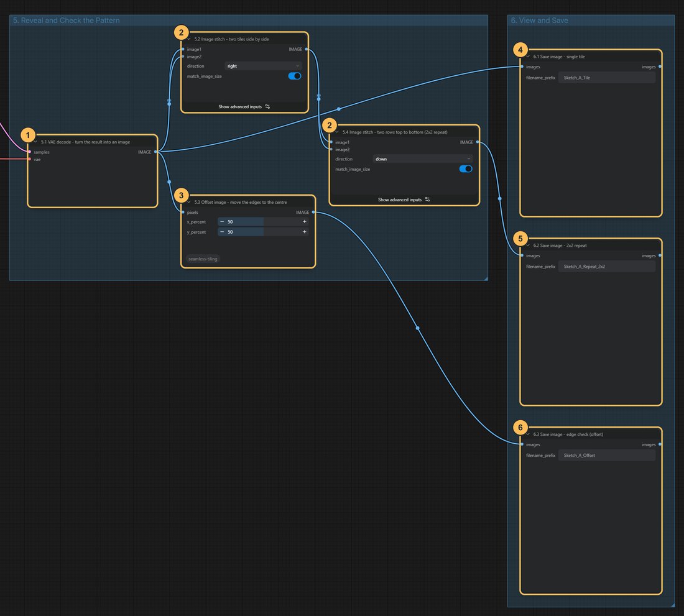Click image1 input port on 5.2 stitch
684x616 pixels.
pos(183,49)
